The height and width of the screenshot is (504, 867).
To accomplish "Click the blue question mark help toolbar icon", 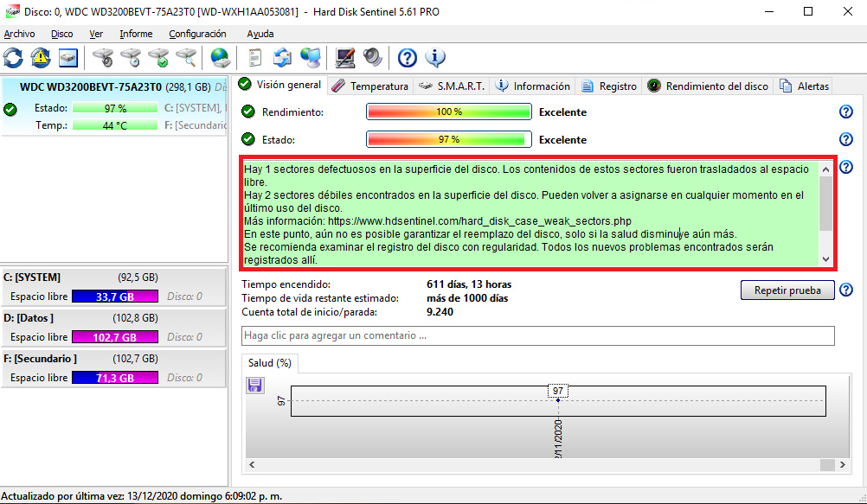I will (x=408, y=57).
